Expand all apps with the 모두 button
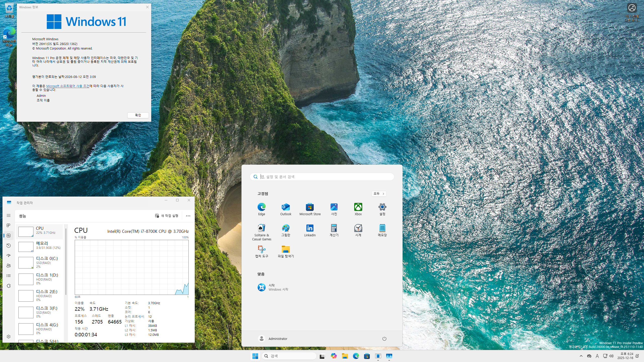This screenshot has height=362, width=644. (379, 194)
